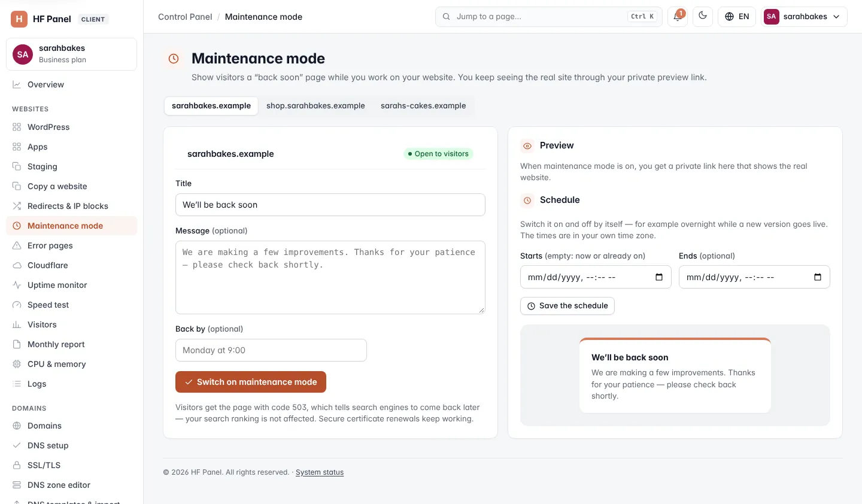The image size is (862, 504).
Task: Click the Apps sidebar icon
Action: coord(17,147)
